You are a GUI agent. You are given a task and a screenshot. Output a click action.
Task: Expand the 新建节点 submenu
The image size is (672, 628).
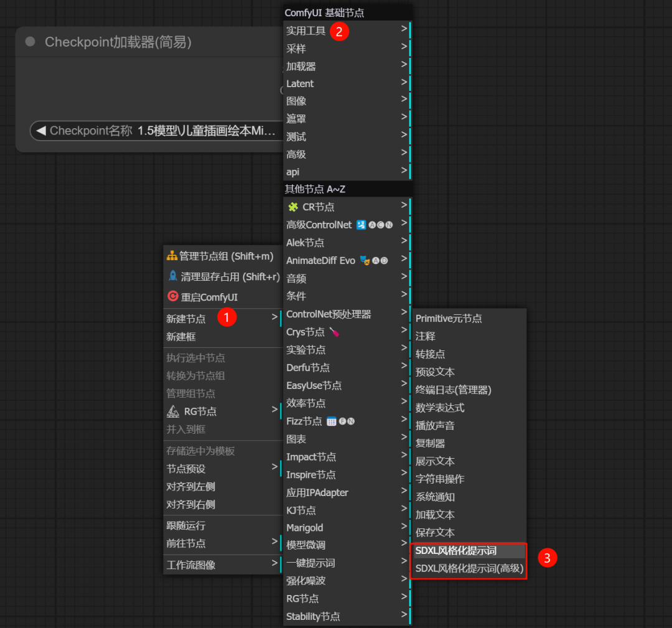pos(222,319)
